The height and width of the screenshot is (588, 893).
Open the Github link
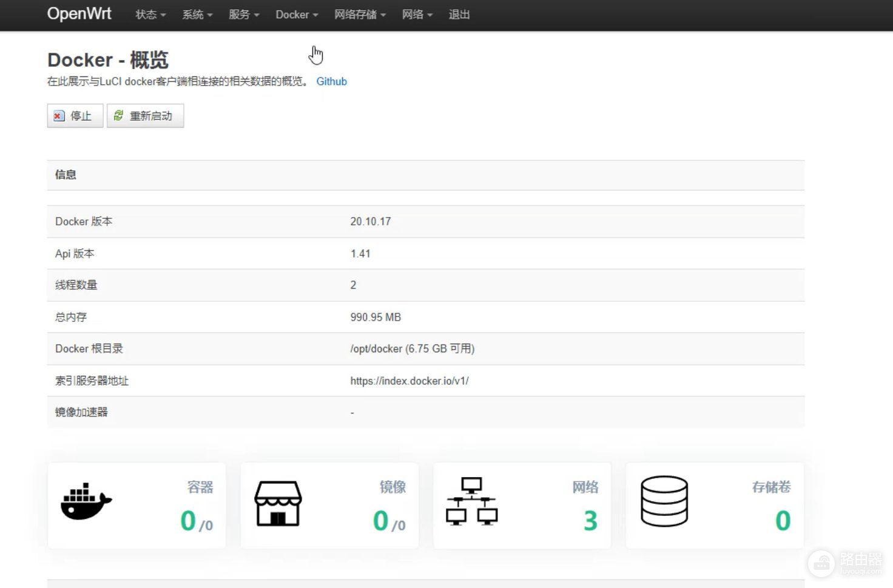tap(331, 81)
